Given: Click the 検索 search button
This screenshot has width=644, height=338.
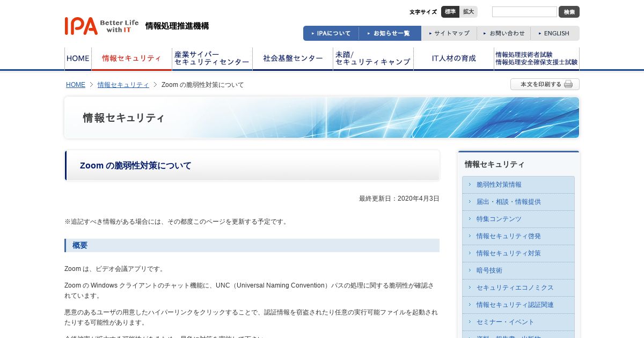Looking at the screenshot, I should [569, 12].
